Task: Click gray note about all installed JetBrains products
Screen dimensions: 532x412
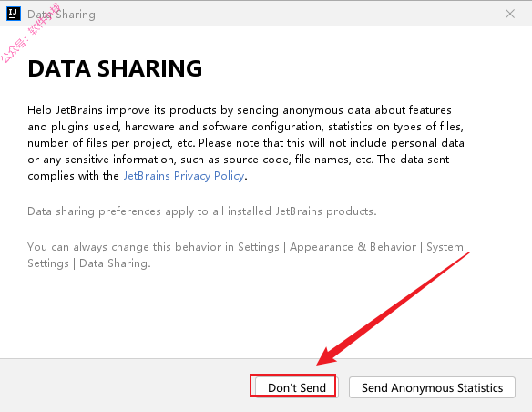Action: pos(202,211)
